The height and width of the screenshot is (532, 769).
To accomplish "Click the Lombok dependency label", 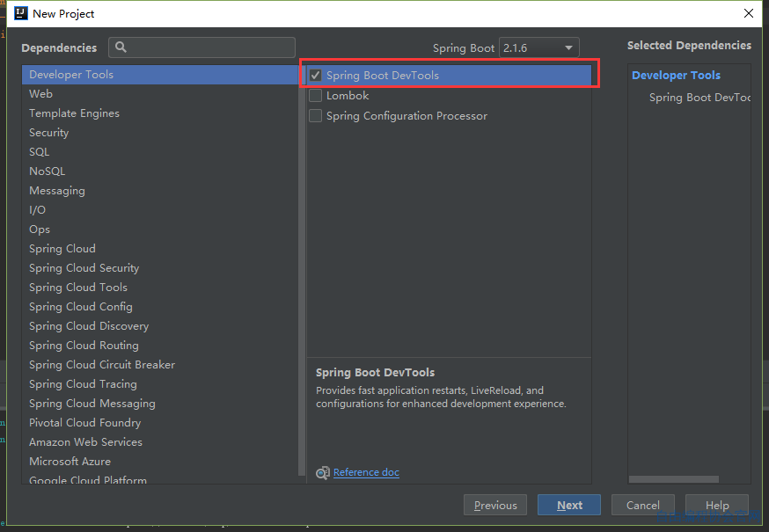I will 348,96.
